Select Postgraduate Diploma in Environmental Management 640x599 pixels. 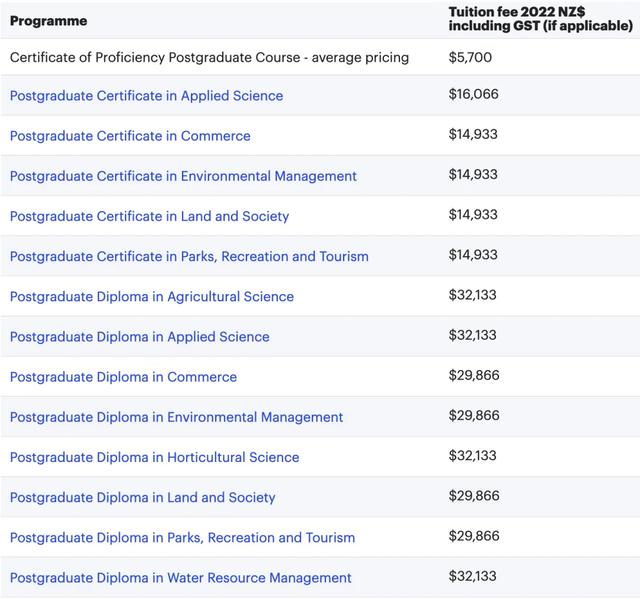[x=176, y=417]
